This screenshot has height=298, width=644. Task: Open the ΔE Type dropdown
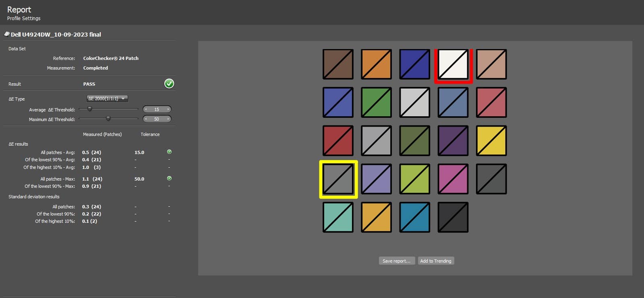pyautogui.click(x=107, y=99)
